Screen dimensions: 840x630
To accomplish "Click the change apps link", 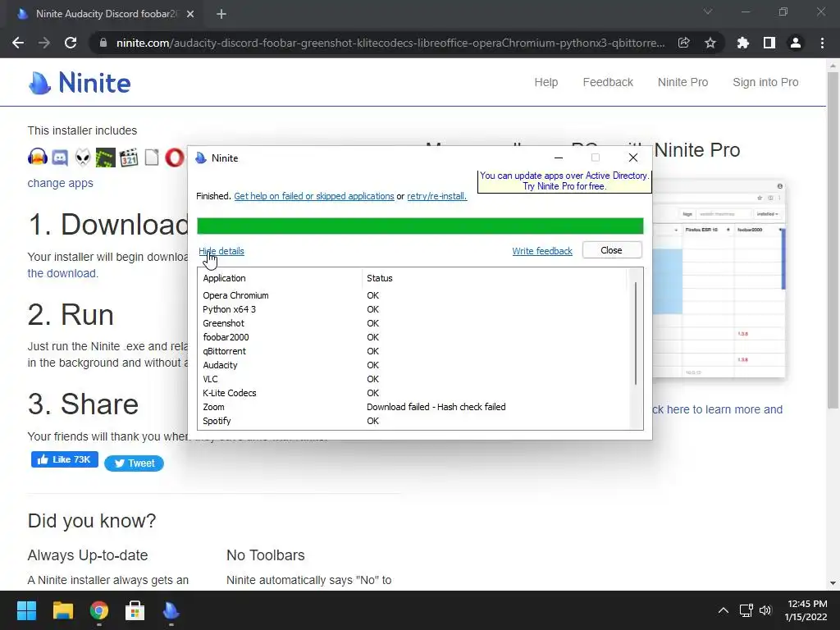I will 60,183.
